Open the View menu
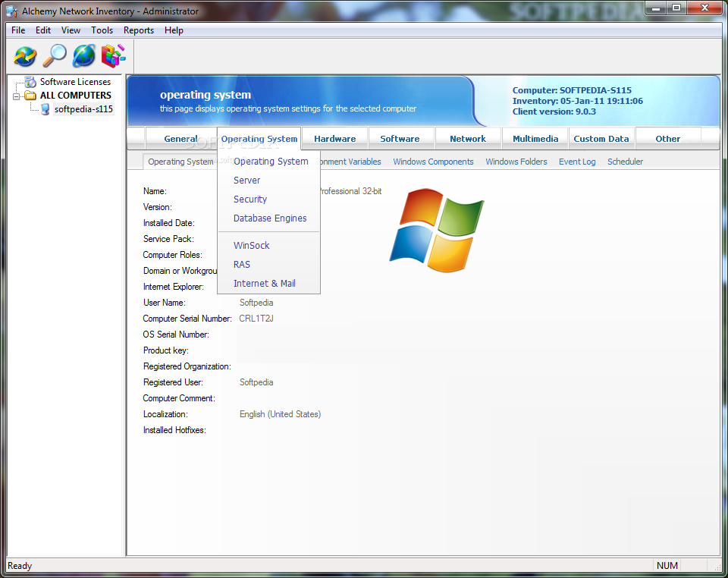The image size is (728, 578). (x=71, y=30)
